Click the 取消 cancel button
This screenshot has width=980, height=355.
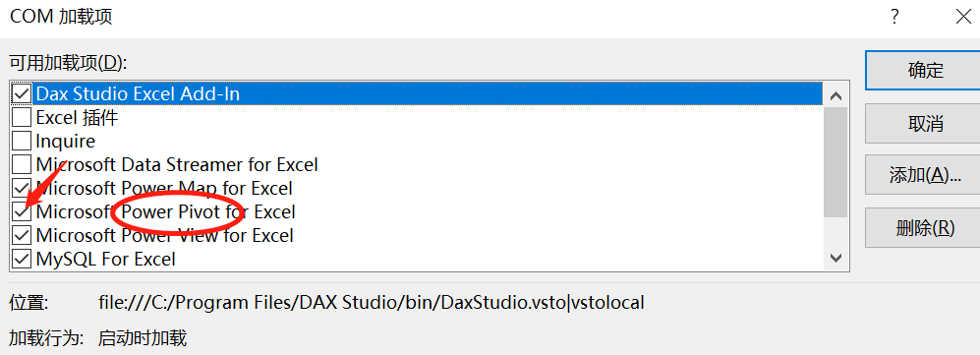point(926,123)
